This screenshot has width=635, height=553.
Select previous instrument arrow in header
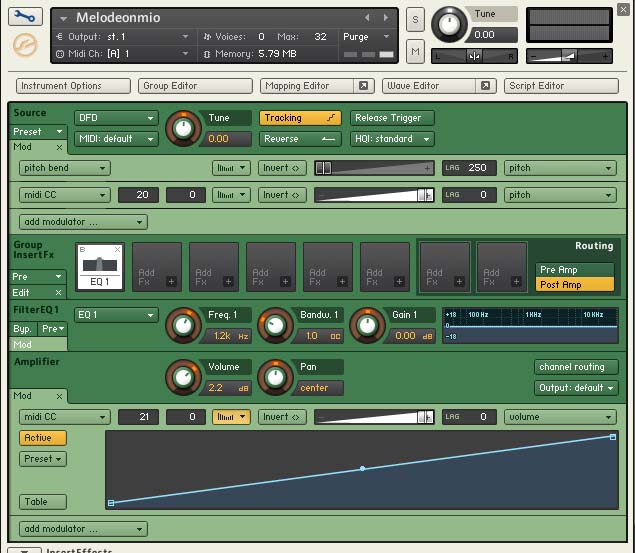click(367, 17)
